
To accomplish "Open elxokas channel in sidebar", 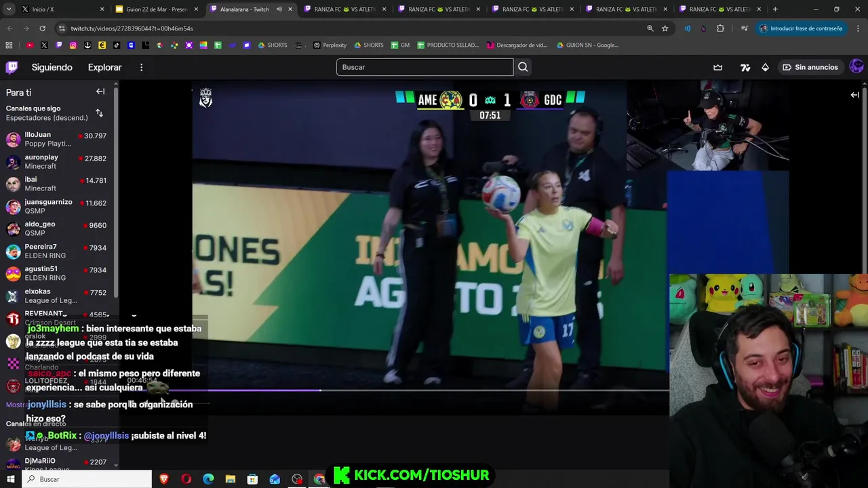I will [x=59, y=296].
